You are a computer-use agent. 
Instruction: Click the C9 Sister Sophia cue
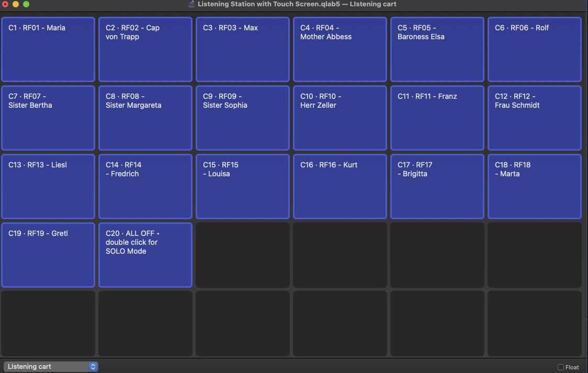pyautogui.click(x=243, y=118)
